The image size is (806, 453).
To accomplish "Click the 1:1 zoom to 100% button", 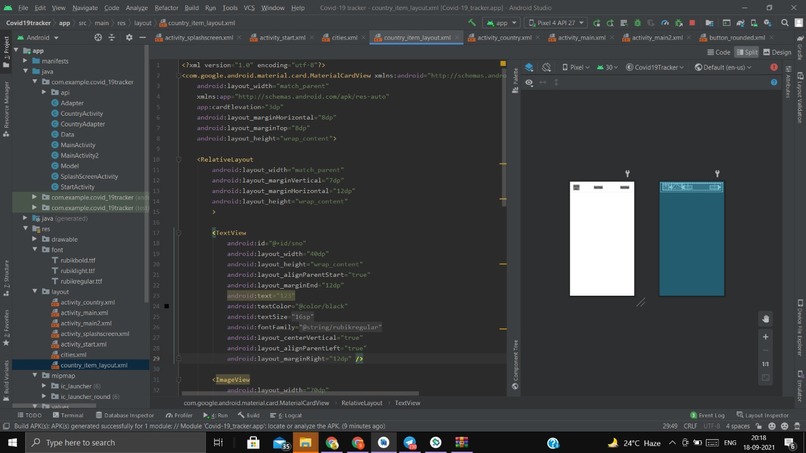I will click(765, 364).
